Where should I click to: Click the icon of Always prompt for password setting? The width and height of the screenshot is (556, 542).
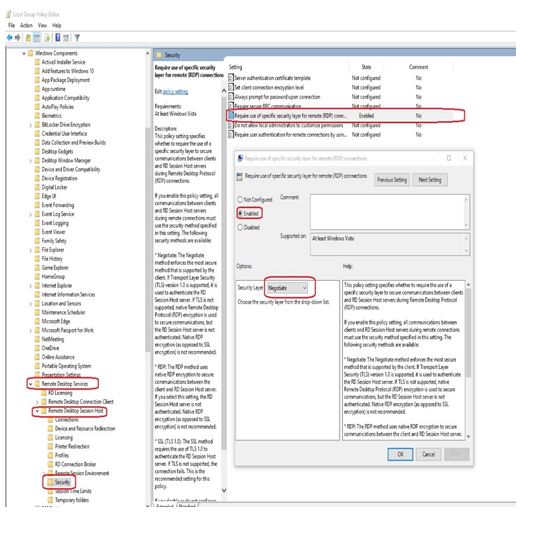(231, 97)
